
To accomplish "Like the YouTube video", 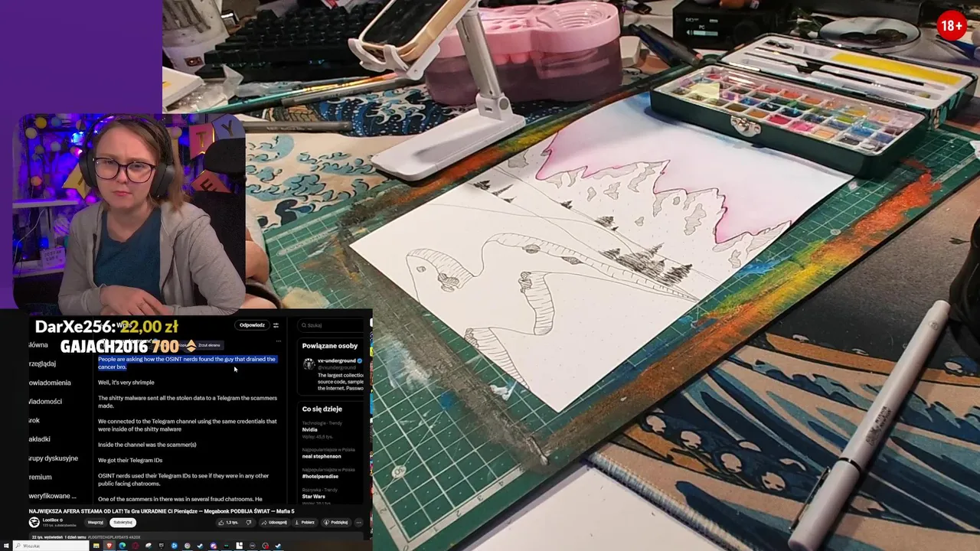I will point(227,522).
